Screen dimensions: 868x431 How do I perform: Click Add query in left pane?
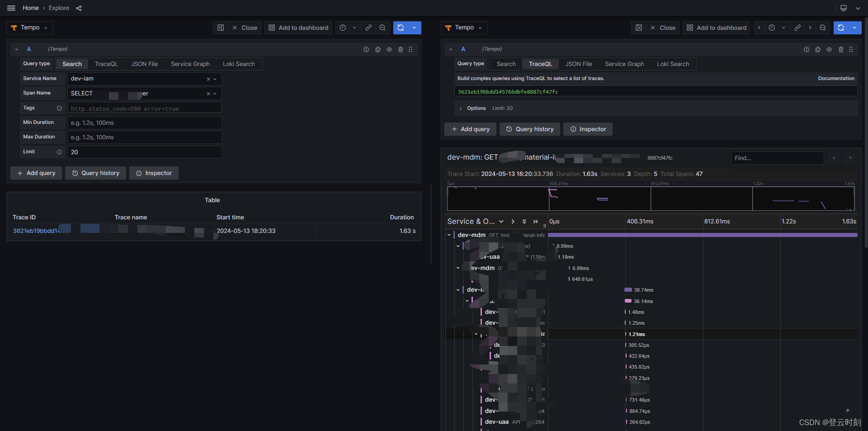[x=36, y=173]
